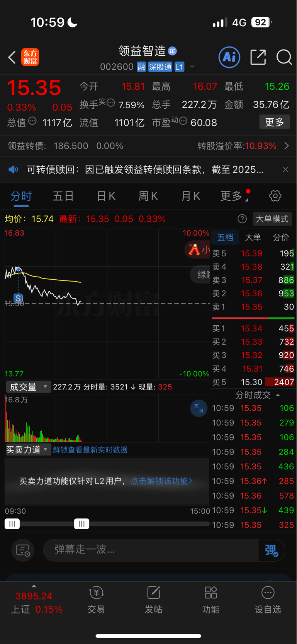Open 领益转债 convertible bond row arrow
The width and height of the screenshot is (297, 644).
(287, 146)
